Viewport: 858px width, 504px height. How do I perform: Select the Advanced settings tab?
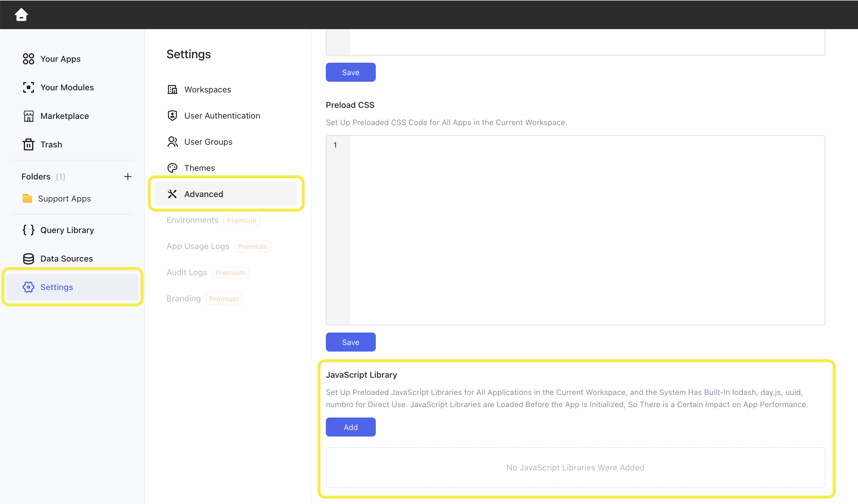203,194
